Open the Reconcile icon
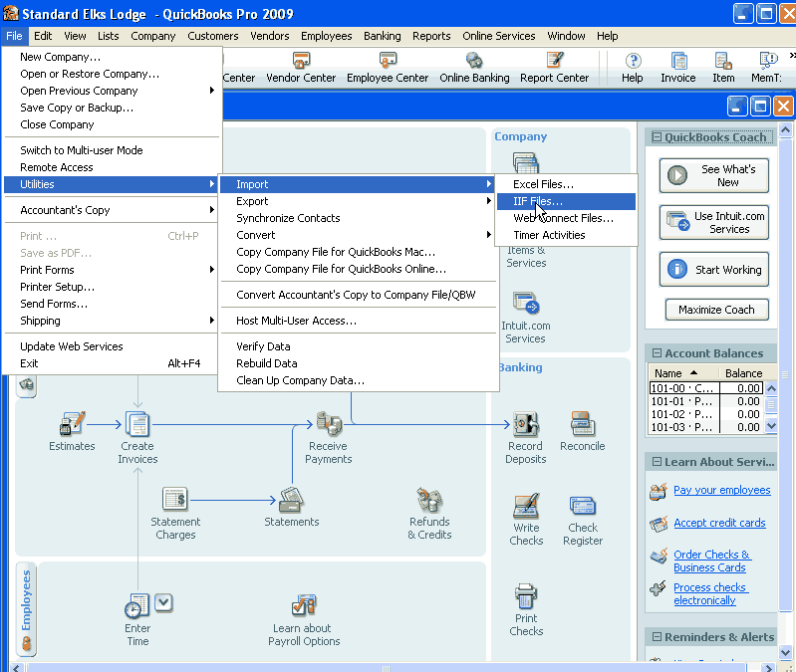This screenshot has height=672, width=796. tap(582, 425)
